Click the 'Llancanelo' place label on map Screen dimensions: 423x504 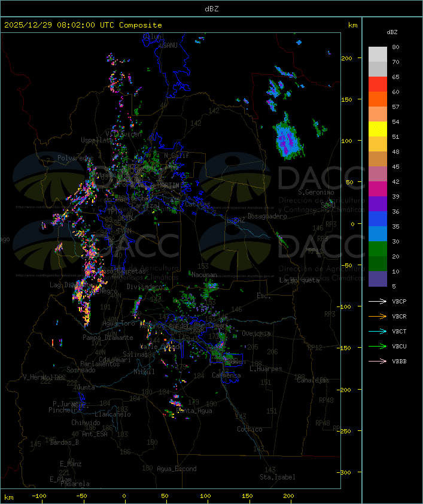112,414
